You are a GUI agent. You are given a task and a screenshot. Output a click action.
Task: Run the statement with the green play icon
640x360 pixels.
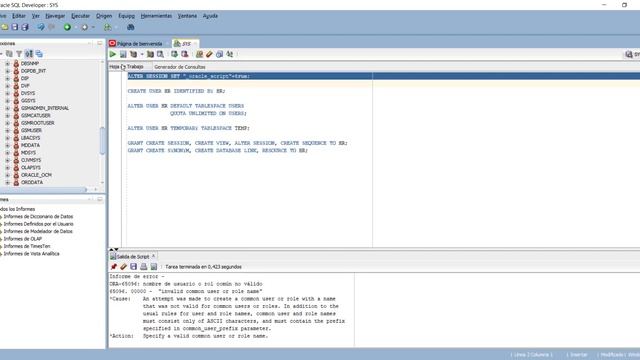pyautogui.click(x=113, y=54)
